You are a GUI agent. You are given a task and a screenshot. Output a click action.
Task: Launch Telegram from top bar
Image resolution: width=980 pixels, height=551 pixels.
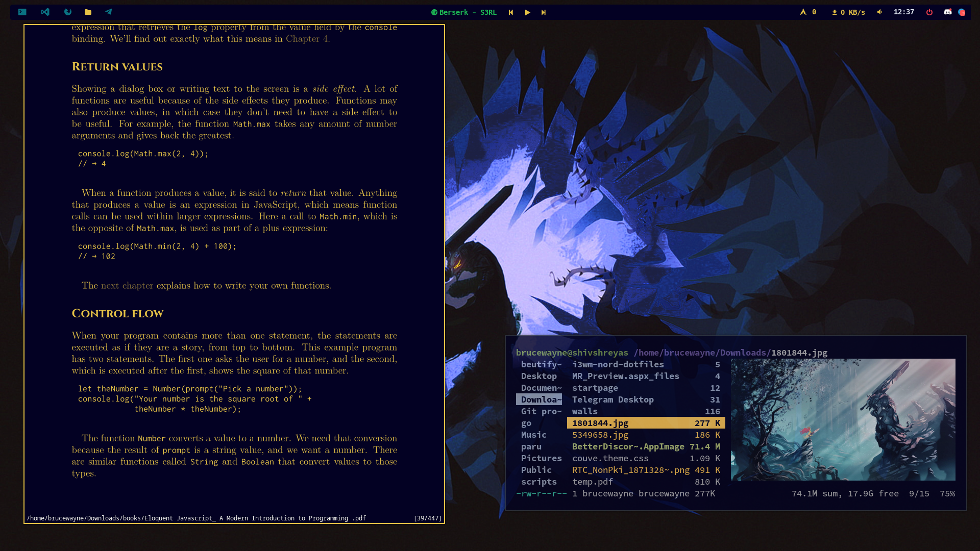[x=109, y=12]
